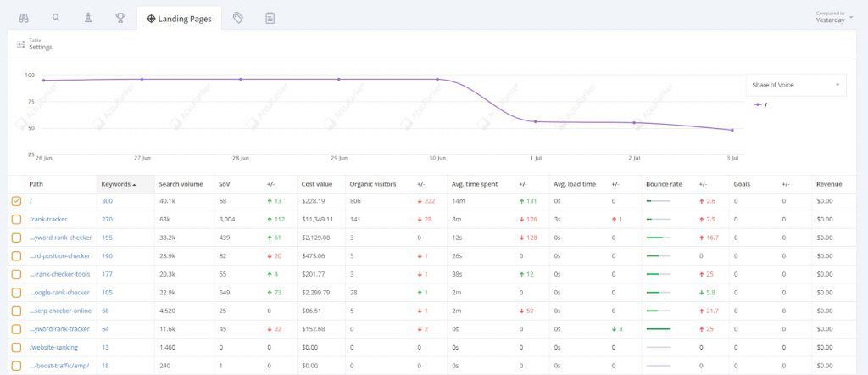Open the trophy rankings tab
Viewport: 868px width, 375px height.
coord(120,17)
